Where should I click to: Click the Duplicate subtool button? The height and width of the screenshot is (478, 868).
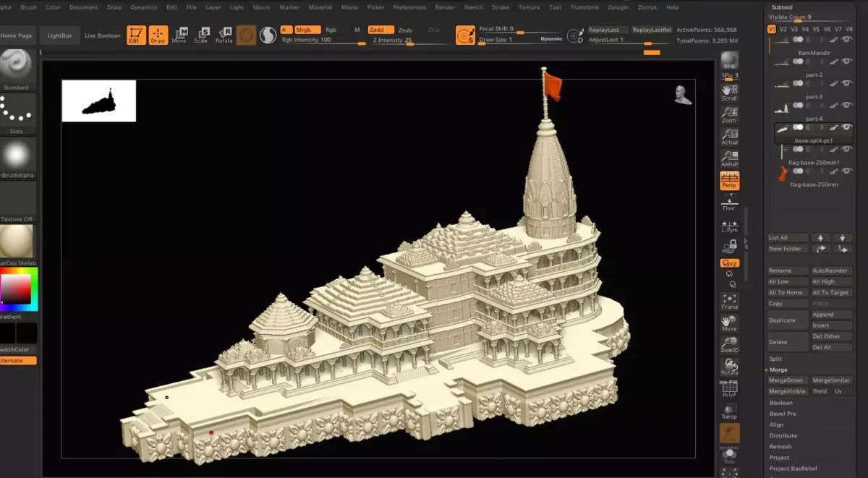pyautogui.click(x=788, y=320)
